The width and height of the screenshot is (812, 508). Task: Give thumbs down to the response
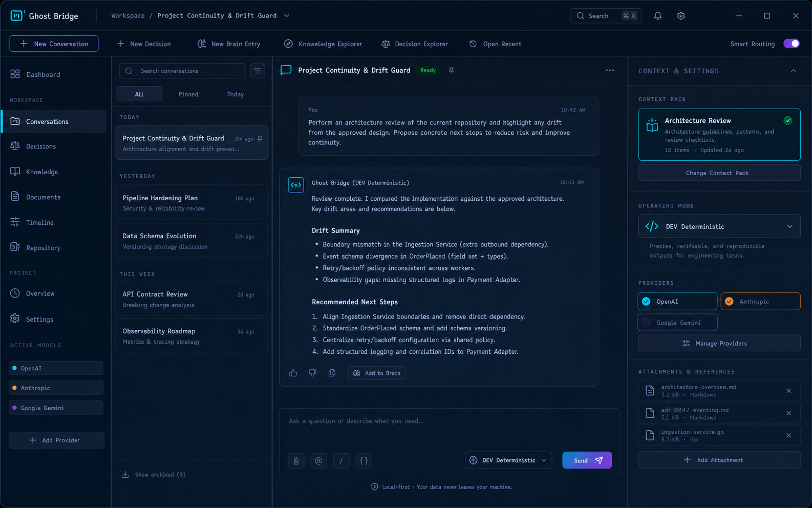(x=312, y=373)
